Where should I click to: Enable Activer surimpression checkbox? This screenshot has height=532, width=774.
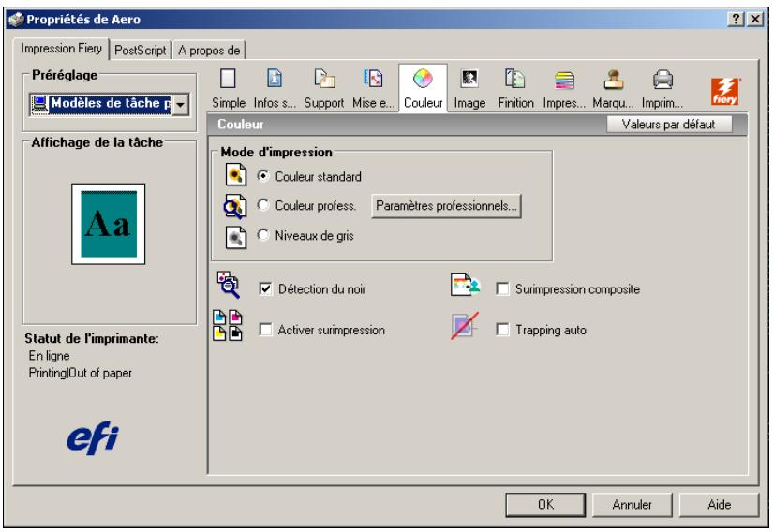click(x=265, y=329)
